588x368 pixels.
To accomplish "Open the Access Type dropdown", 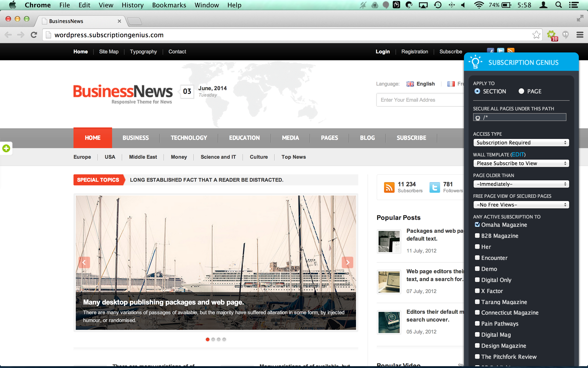I will tap(521, 143).
